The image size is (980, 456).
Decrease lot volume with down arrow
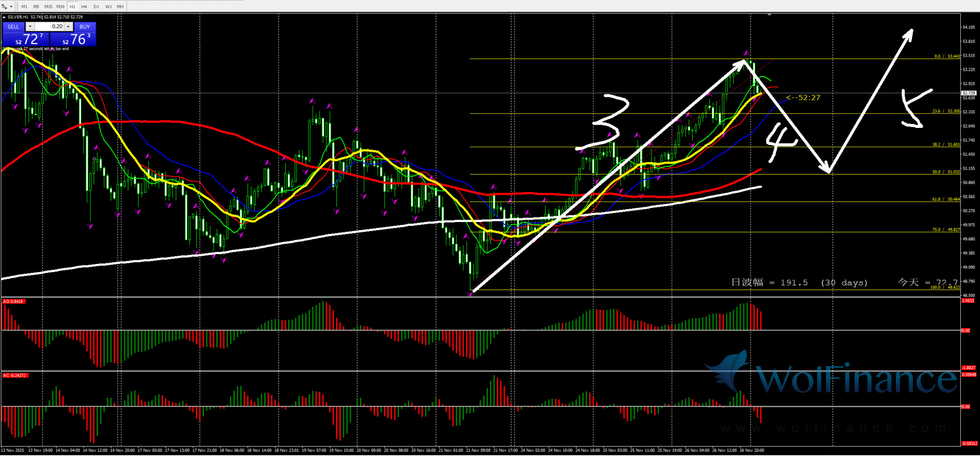coord(30,27)
